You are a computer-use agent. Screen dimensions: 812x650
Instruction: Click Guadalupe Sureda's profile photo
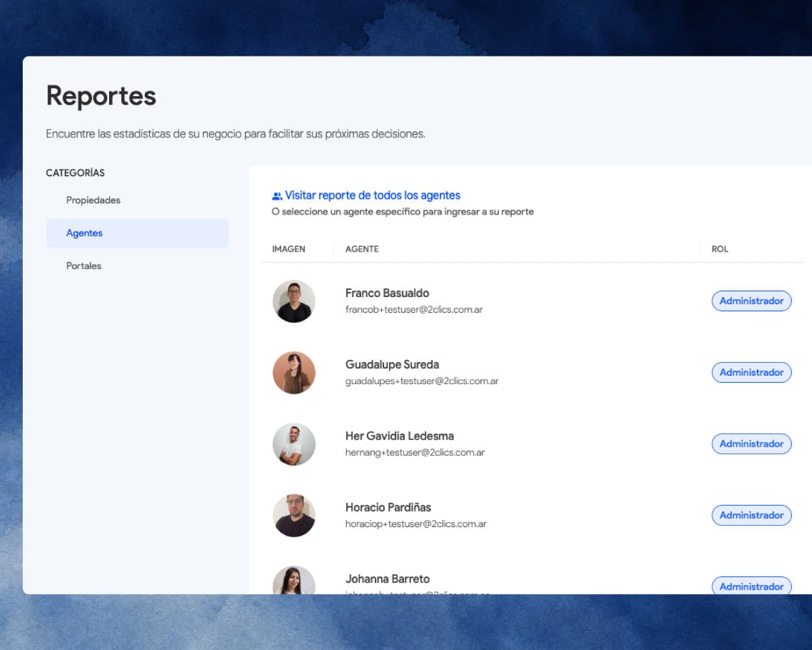click(294, 372)
